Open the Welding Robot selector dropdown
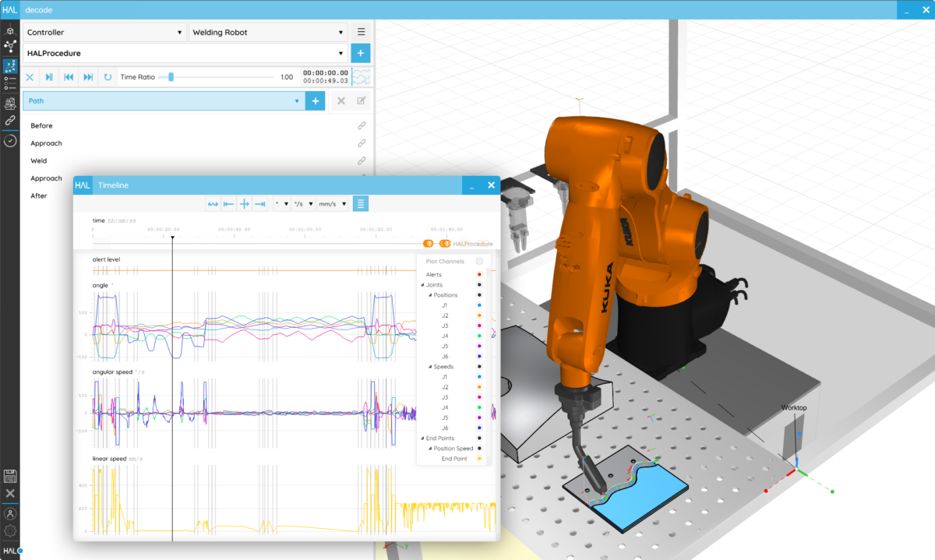Screen dimensions: 935x560 [268, 32]
